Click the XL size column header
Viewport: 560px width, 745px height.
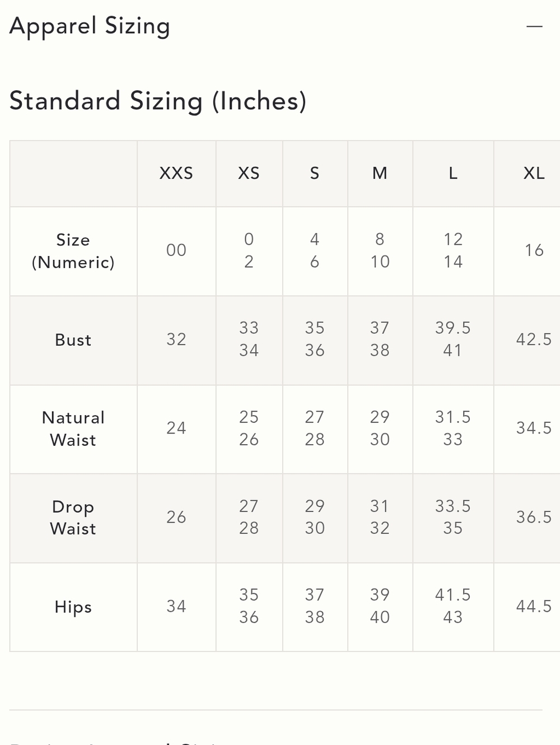pos(534,173)
